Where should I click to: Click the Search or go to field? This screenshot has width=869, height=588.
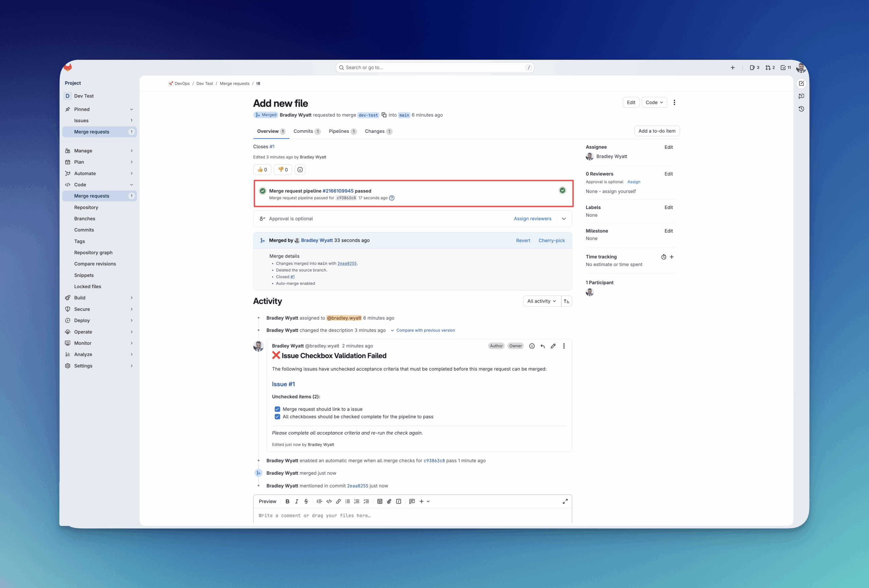coord(434,68)
